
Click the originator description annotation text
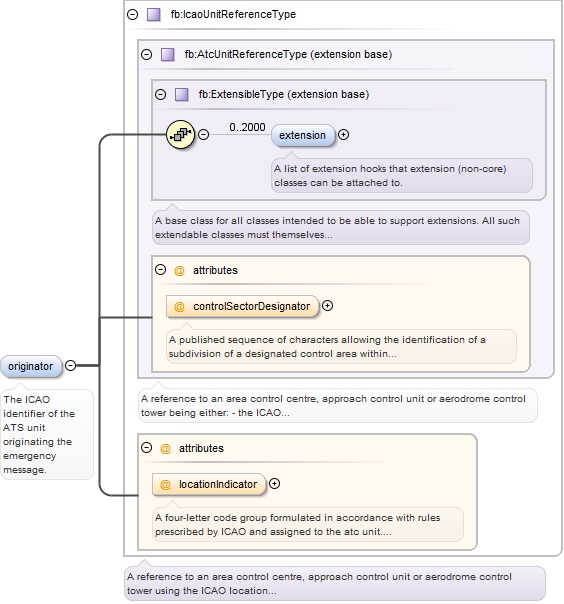[x=39, y=435]
